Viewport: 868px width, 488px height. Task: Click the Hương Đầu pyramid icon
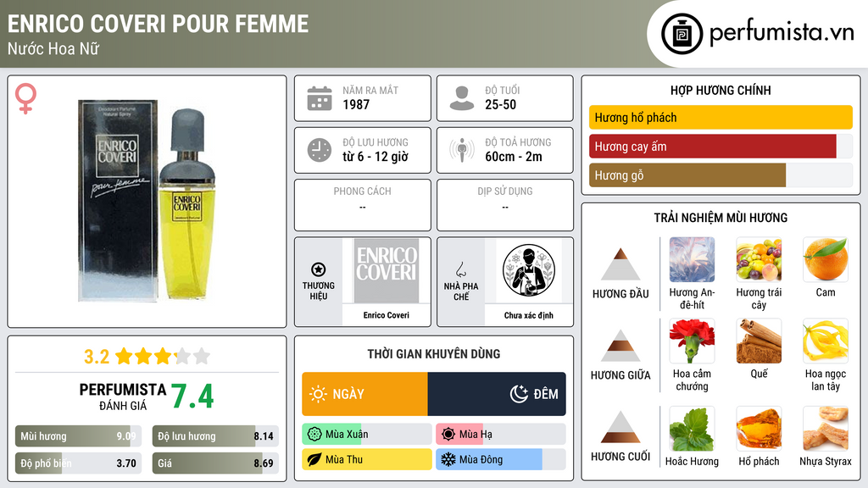pos(620,264)
